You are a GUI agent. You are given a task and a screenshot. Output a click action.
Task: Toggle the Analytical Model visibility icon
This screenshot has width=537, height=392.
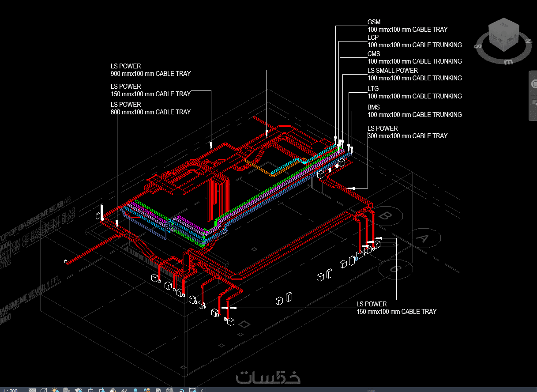tap(170, 390)
